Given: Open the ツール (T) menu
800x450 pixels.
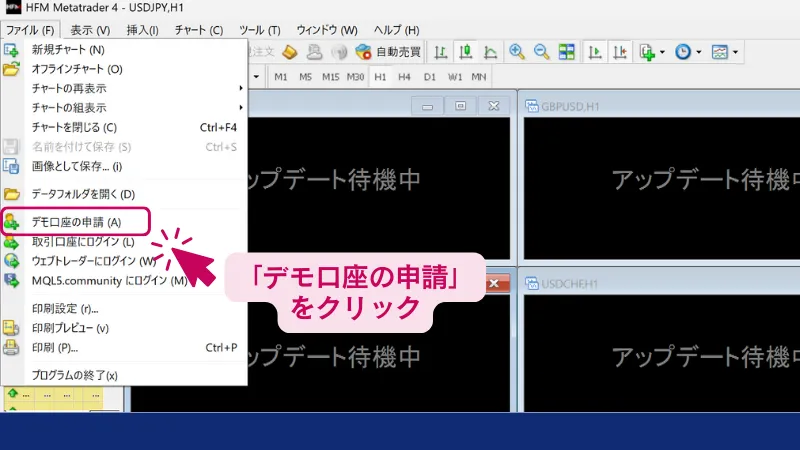Looking at the screenshot, I should coord(260,30).
